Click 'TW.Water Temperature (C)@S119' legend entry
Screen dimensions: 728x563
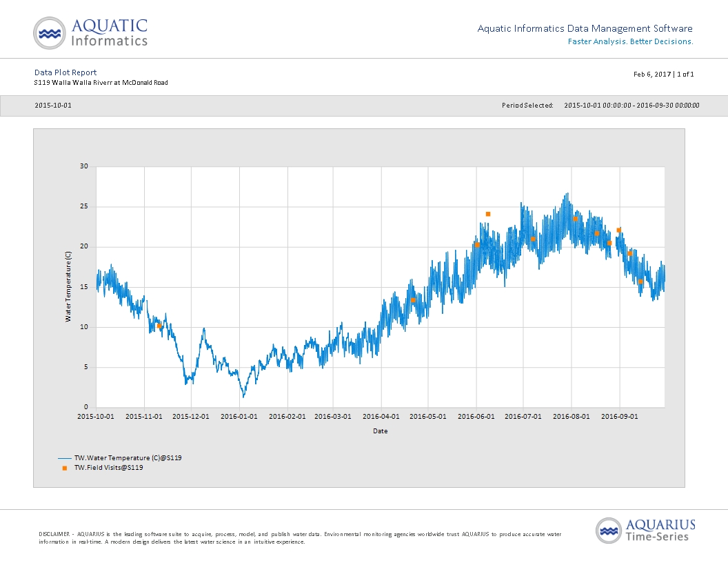pyautogui.click(x=128, y=458)
